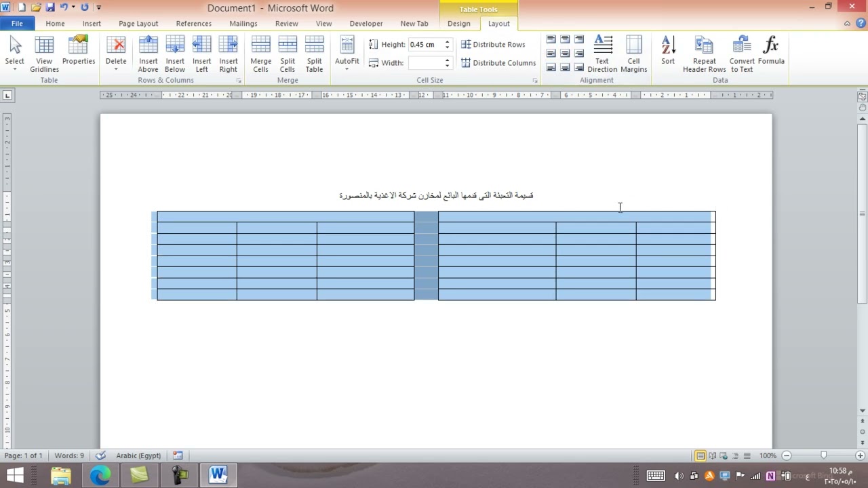Screen dimensions: 868x488
Task: Click Page: 1 of 1 in status bar
Action: point(23,455)
